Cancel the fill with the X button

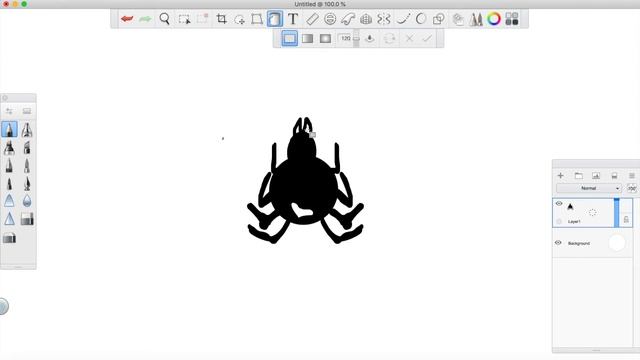point(409,38)
